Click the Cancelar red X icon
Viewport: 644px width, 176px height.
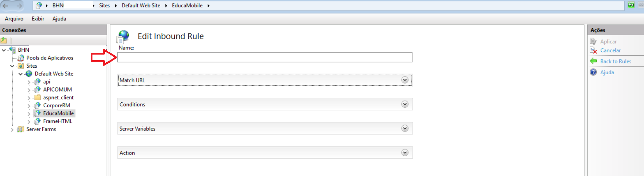(x=594, y=51)
